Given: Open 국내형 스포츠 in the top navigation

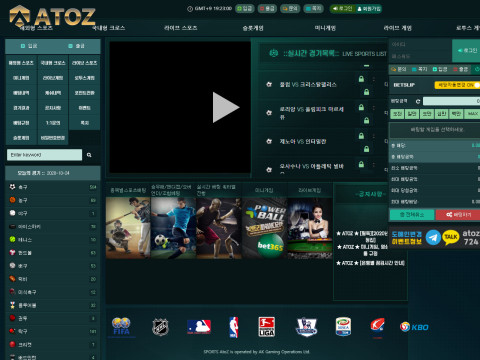Looking at the screenshot, I should [108, 28].
